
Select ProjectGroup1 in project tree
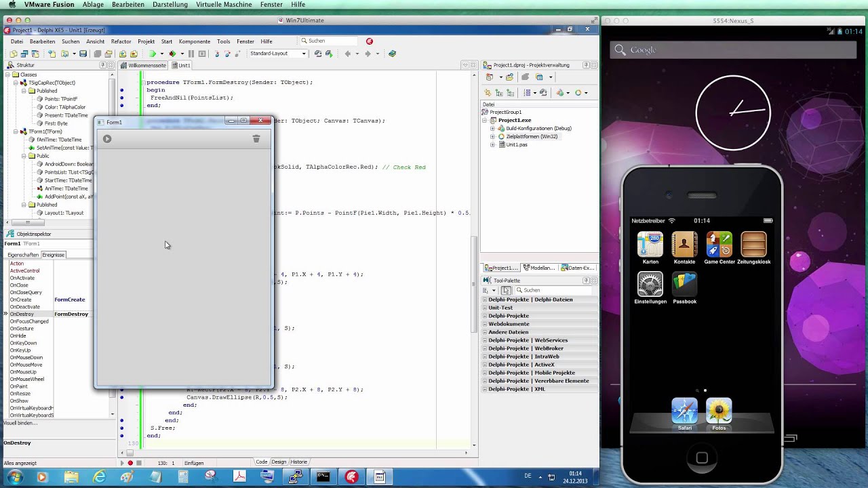tap(505, 112)
